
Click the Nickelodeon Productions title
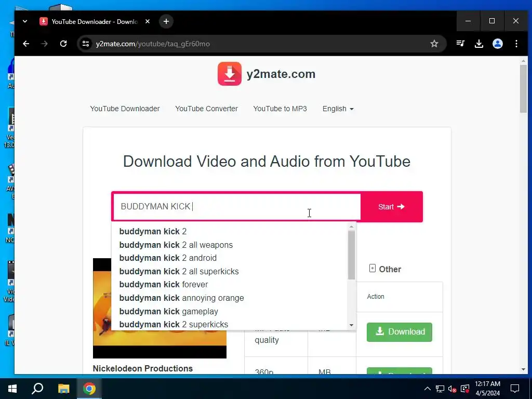click(x=143, y=368)
